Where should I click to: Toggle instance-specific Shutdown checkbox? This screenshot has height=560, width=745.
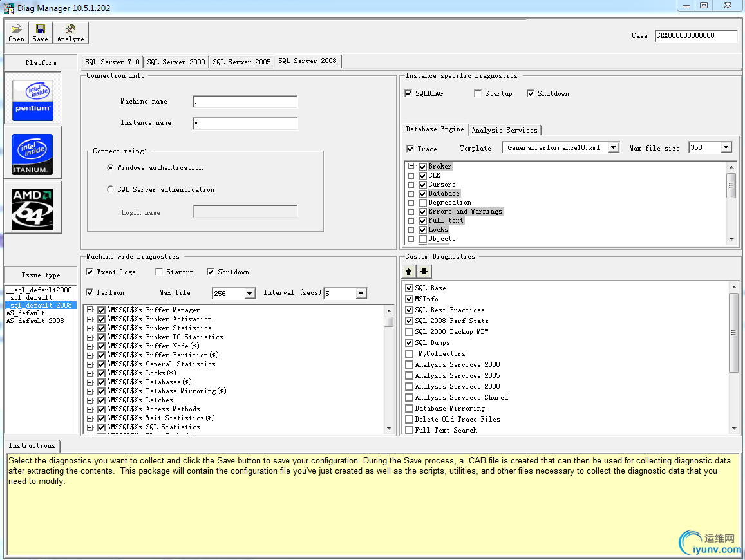coord(530,93)
